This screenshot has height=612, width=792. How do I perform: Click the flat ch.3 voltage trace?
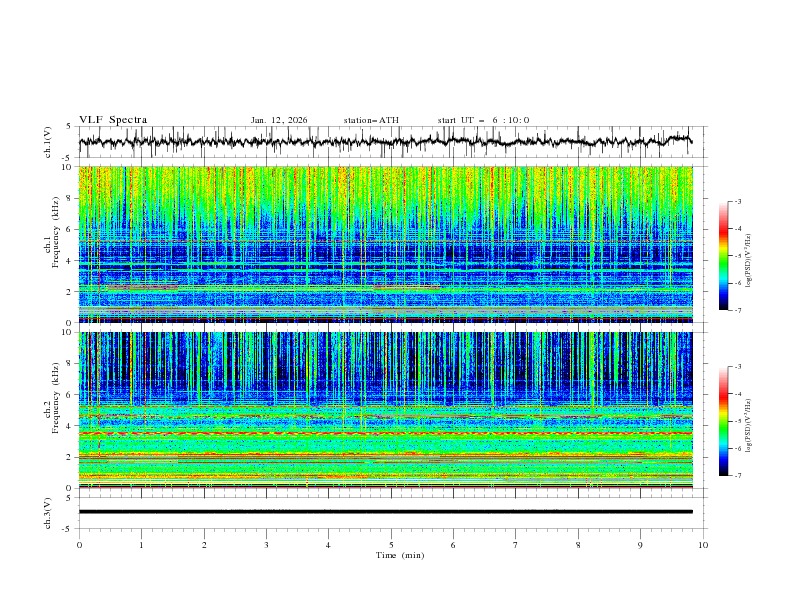click(385, 512)
